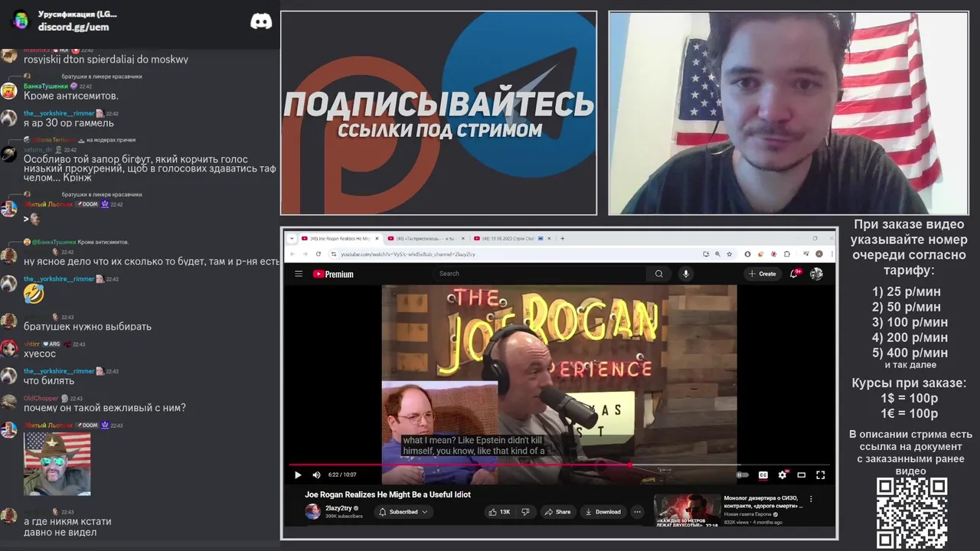Go to YouTube Premium home logo
Screen dimensions: 980x551
(333, 274)
